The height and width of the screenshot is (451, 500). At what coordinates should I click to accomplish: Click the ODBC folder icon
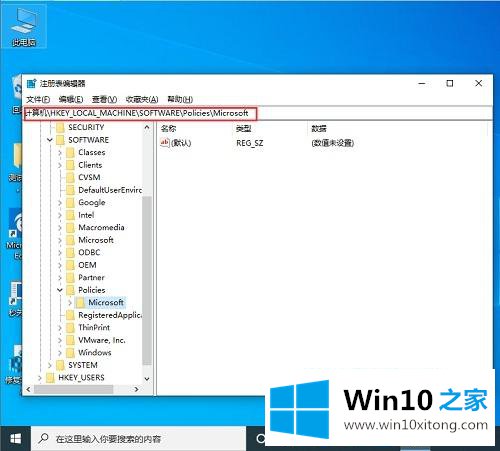tap(70, 253)
